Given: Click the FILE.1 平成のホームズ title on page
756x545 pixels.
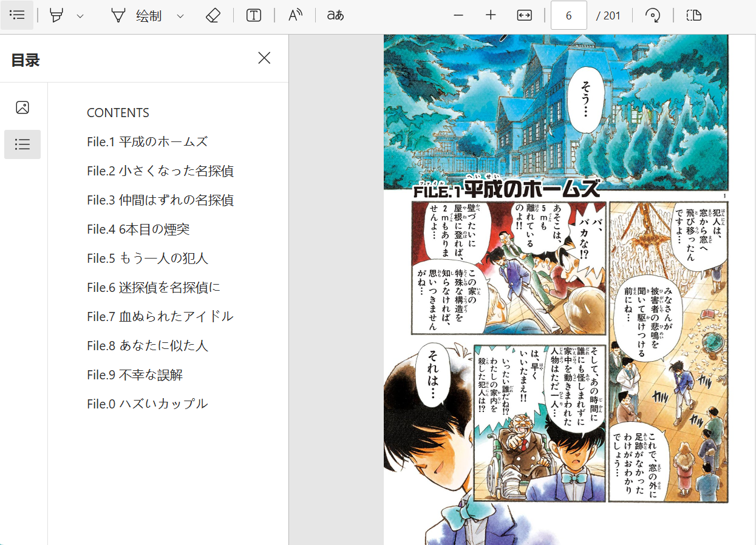Looking at the screenshot, I should pos(507,189).
